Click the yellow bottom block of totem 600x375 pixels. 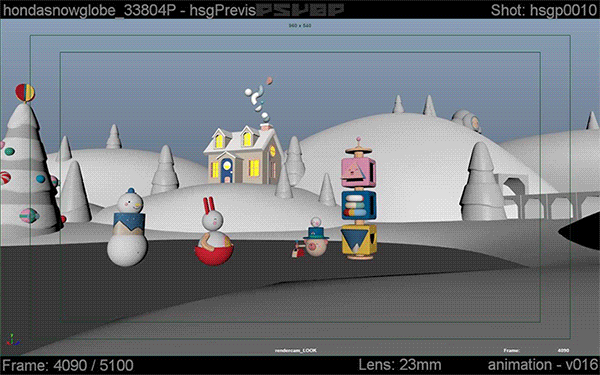359,240
